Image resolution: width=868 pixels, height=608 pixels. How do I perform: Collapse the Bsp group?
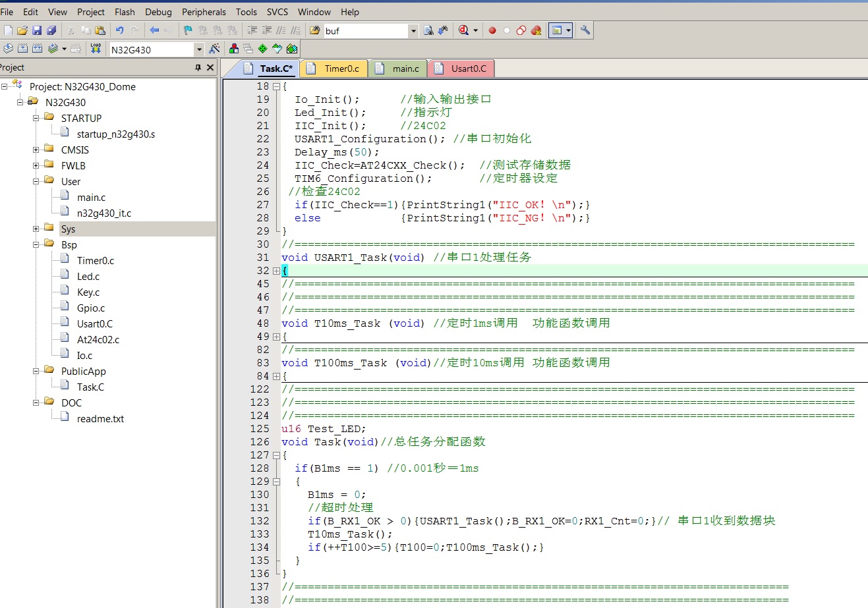[36, 245]
